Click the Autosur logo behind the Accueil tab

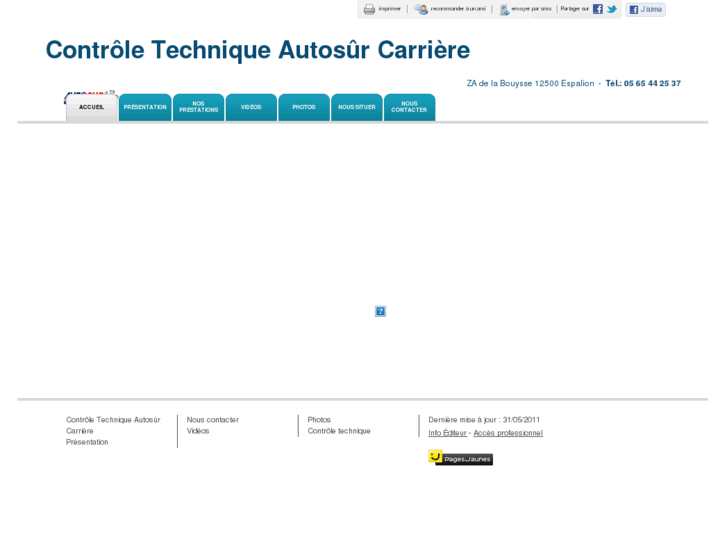coord(89,95)
